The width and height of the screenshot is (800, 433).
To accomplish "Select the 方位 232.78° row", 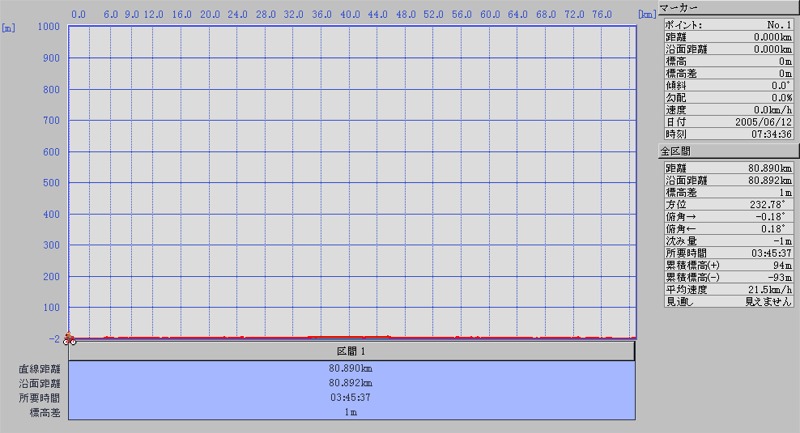I will [x=727, y=205].
